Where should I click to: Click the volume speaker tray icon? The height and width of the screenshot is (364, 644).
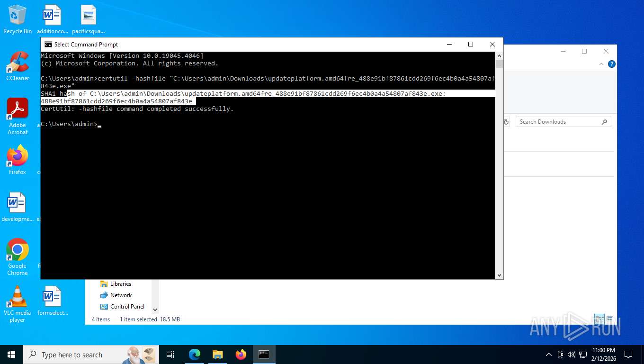point(572,355)
